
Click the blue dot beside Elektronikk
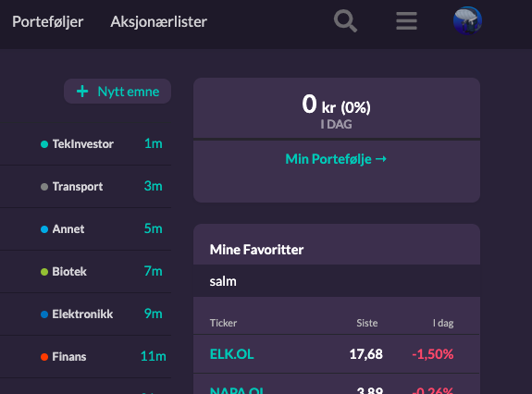pyautogui.click(x=44, y=314)
